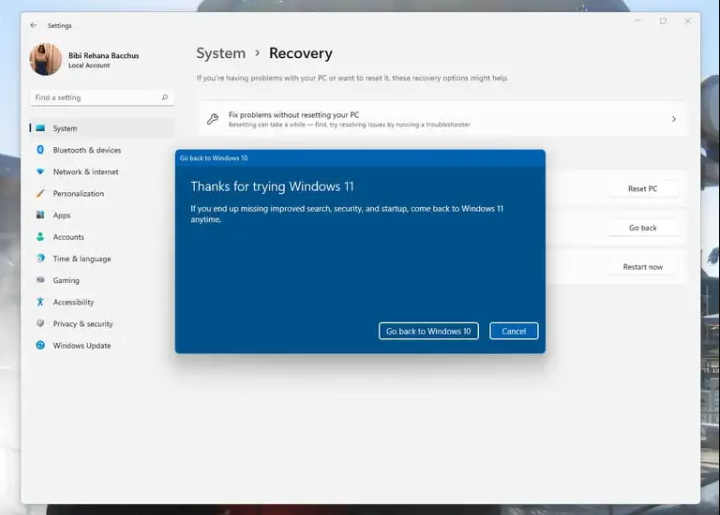The height and width of the screenshot is (515, 720).
Task: Click System in the breadcrumb
Action: [x=221, y=53]
